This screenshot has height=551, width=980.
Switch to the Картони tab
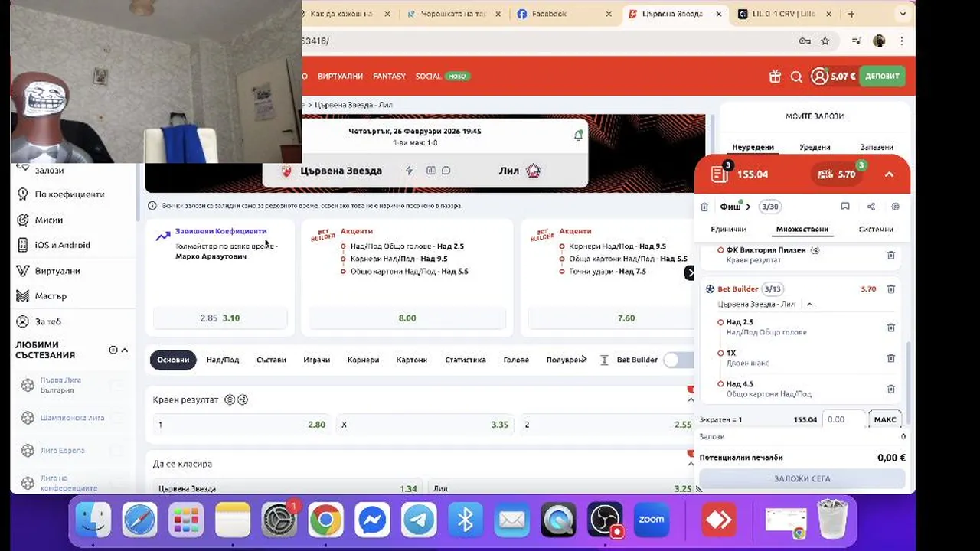coord(412,360)
